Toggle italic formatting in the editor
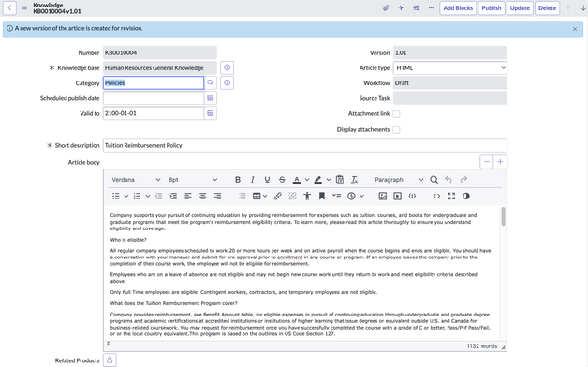The image size is (588, 367). coord(253,180)
